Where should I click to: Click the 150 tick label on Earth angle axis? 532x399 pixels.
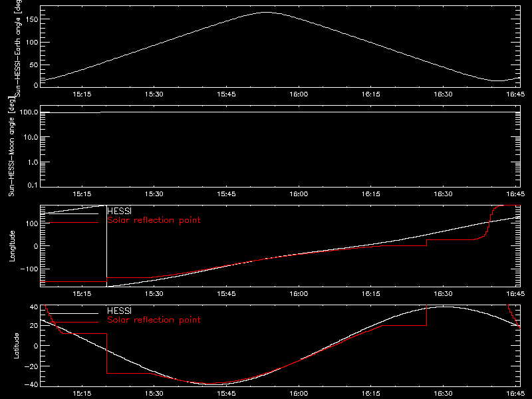tap(31, 19)
